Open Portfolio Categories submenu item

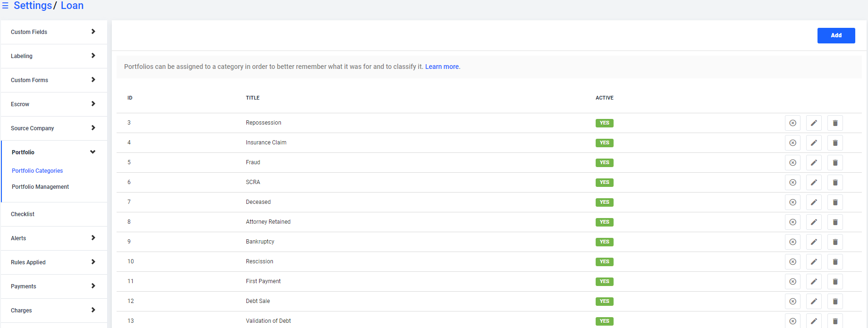point(37,171)
